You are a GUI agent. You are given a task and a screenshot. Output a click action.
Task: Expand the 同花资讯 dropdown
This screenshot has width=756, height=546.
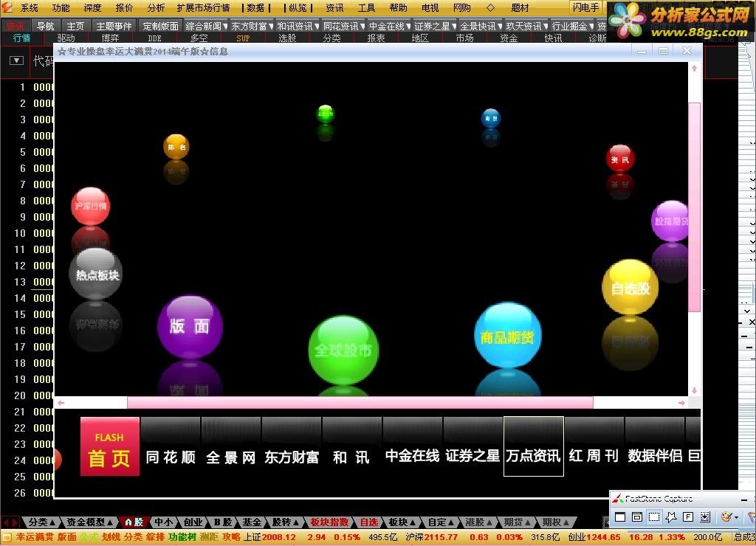[344, 26]
